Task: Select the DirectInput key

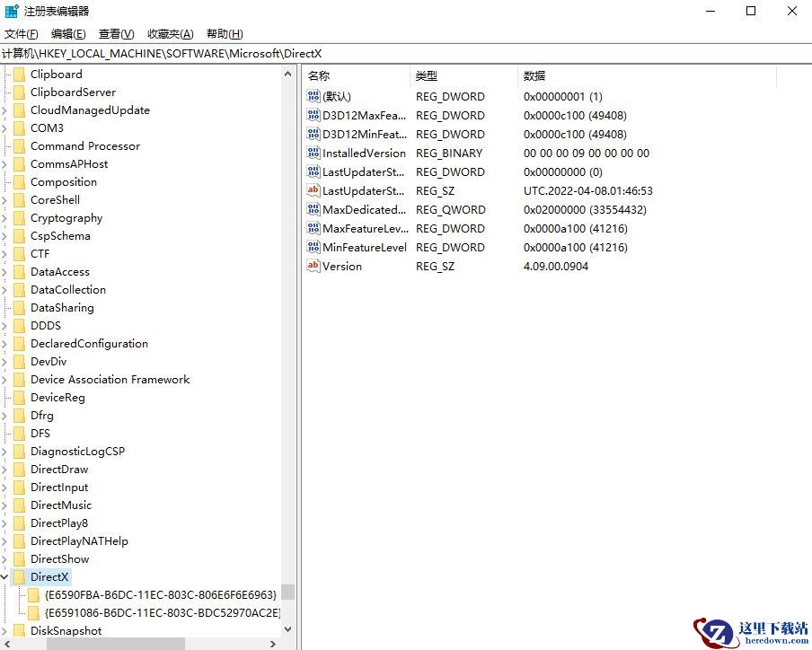Action: [x=59, y=487]
